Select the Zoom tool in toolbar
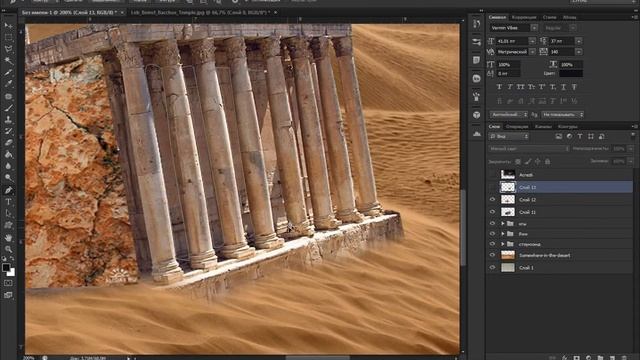 pyautogui.click(x=8, y=249)
